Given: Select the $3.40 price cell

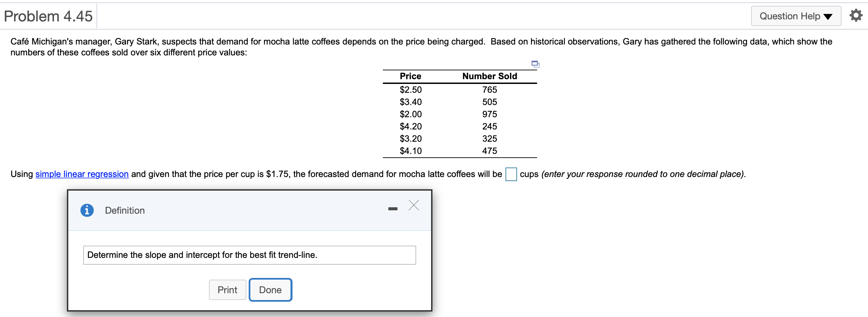Looking at the screenshot, I should pos(410,102).
